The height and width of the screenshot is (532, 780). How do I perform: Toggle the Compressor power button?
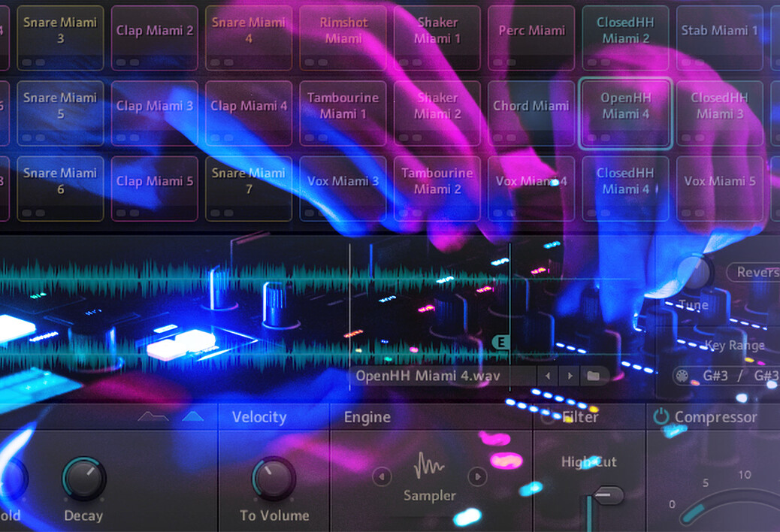(x=661, y=416)
